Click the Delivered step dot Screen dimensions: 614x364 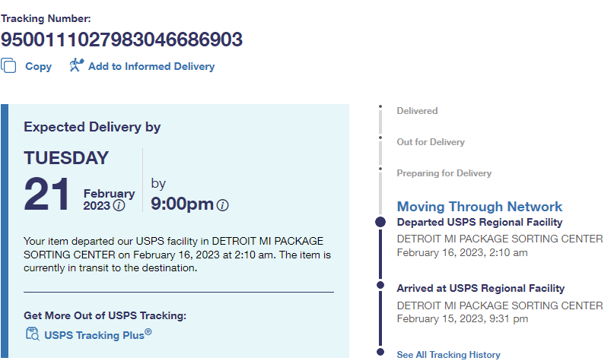coord(380,107)
